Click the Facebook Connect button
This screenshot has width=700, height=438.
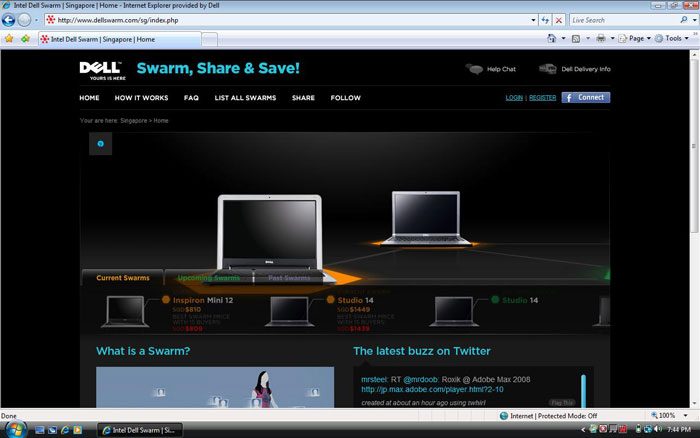(x=586, y=97)
